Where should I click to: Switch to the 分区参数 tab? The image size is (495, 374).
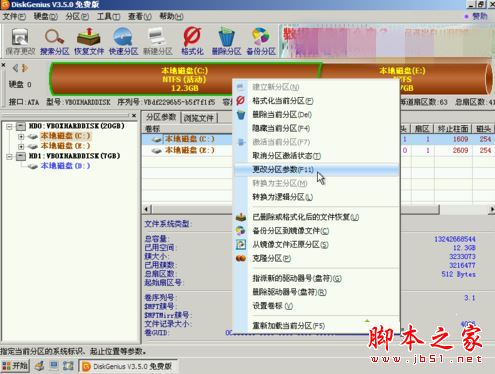[x=161, y=117]
